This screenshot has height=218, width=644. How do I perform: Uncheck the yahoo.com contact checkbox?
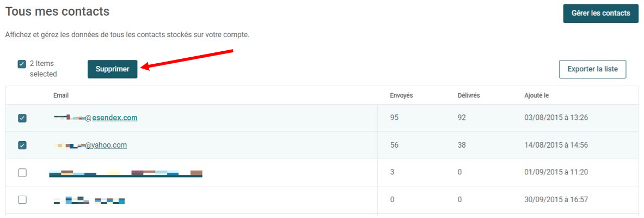point(22,146)
